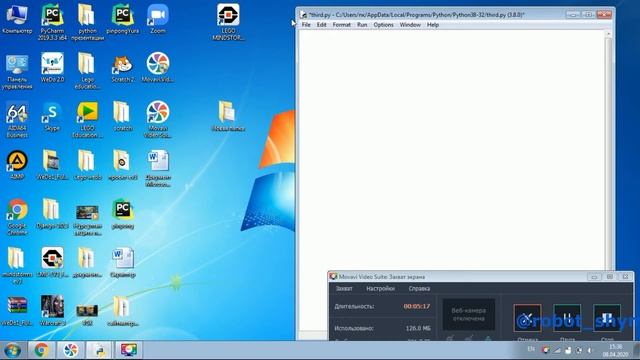Select the WeDo2 WinRAR archive icon
The image size is (640, 360).
17,311
